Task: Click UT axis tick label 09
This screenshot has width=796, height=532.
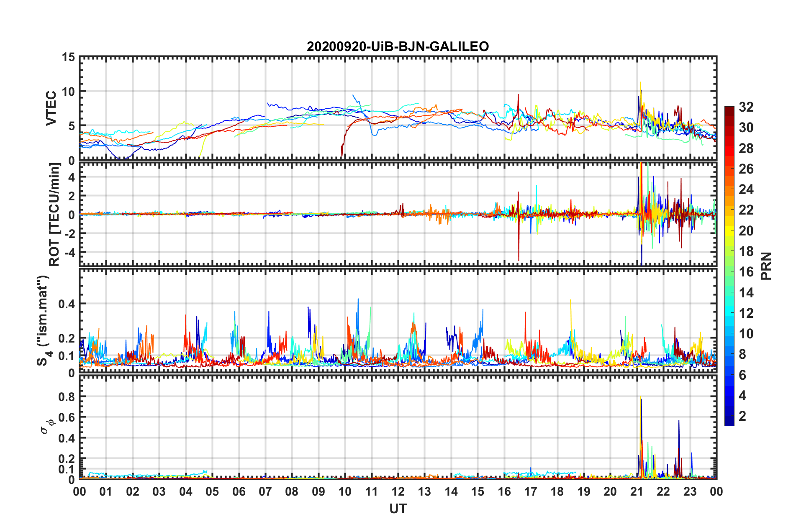Action: (318, 491)
